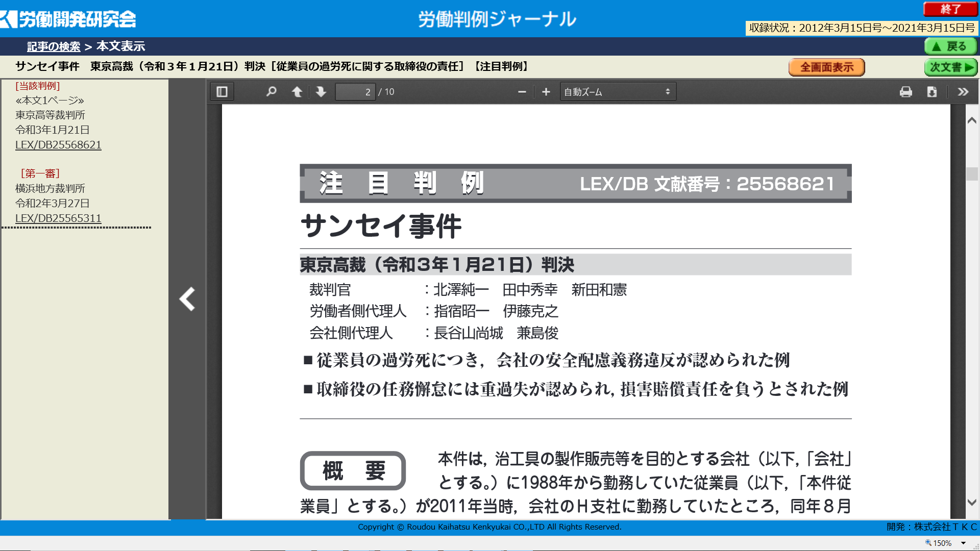Open the LEX/DB25565311 link
Screen dimensions: 980x551
click(58, 218)
